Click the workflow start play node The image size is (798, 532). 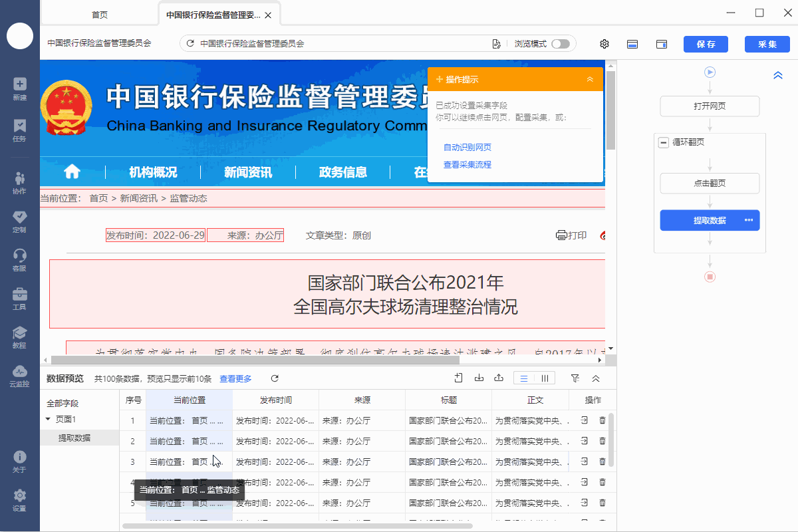pyautogui.click(x=710, y=72)
